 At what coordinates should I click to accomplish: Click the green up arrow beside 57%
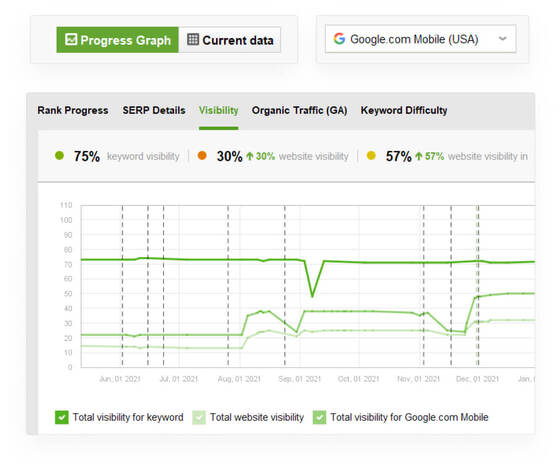pos(419,156)
